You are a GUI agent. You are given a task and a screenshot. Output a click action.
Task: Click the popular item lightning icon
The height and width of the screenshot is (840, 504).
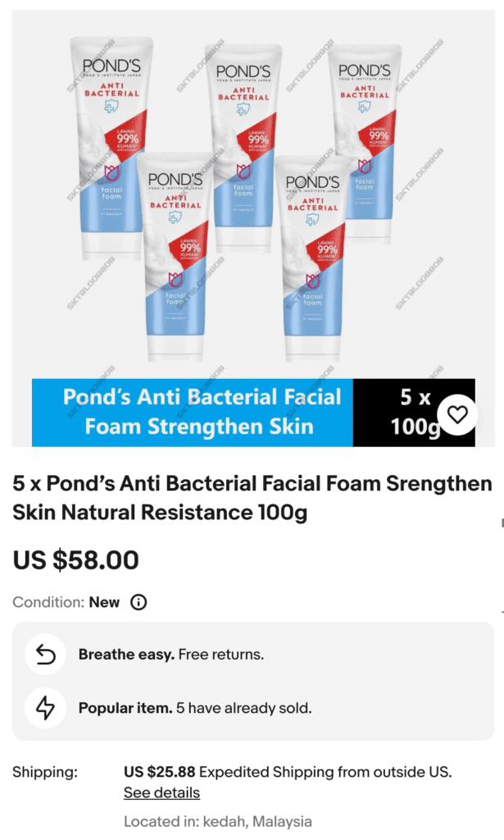click(45, 708)
